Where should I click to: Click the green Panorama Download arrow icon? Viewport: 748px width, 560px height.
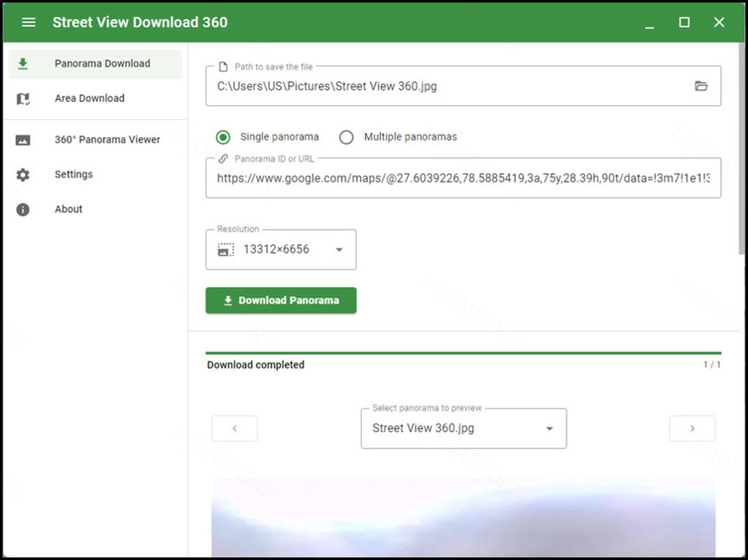23,64
